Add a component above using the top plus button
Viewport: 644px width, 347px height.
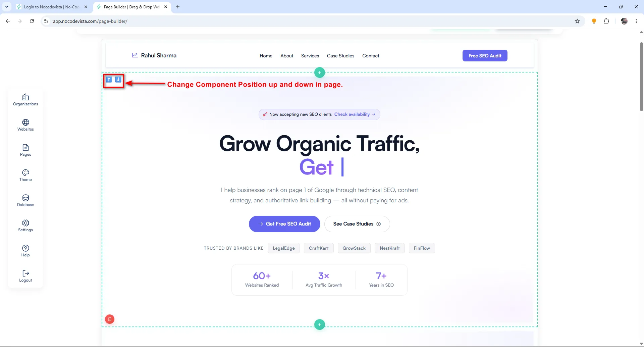320,72
